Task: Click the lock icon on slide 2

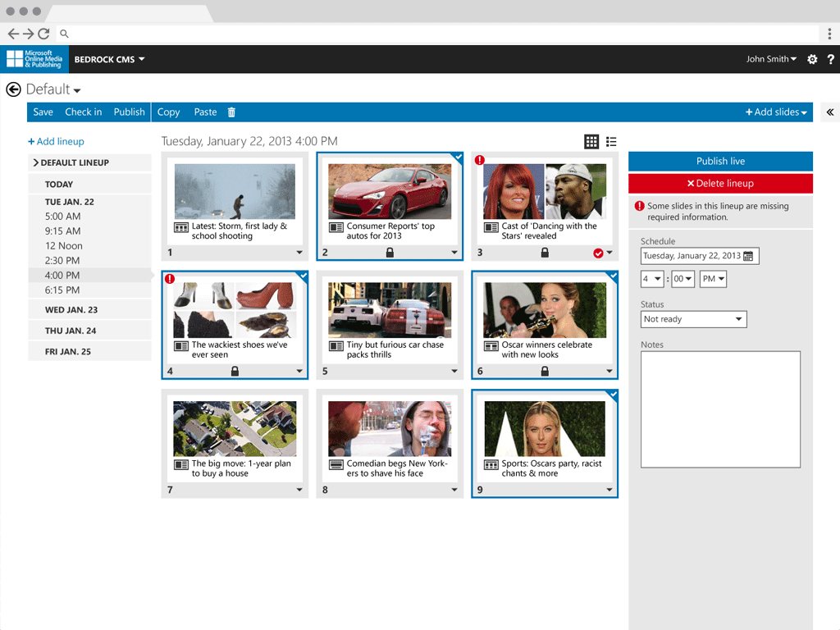Action: coord(390,253)
